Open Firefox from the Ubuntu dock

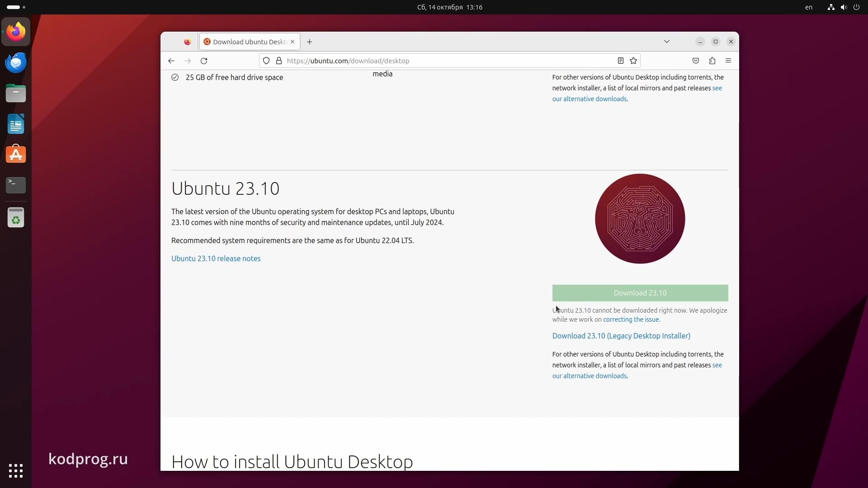pos(16,32)
